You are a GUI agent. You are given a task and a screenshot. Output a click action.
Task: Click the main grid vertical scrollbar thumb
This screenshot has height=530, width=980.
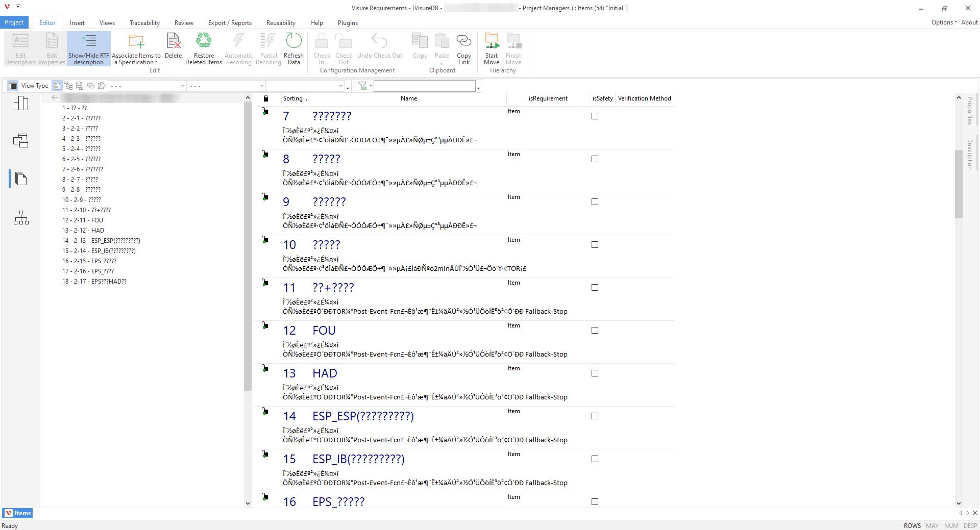point(959,184)
